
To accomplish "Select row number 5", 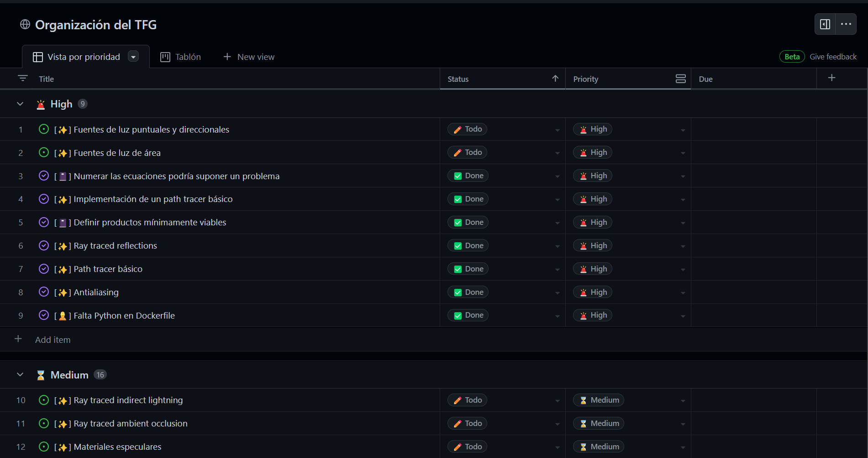I will 21,223.
